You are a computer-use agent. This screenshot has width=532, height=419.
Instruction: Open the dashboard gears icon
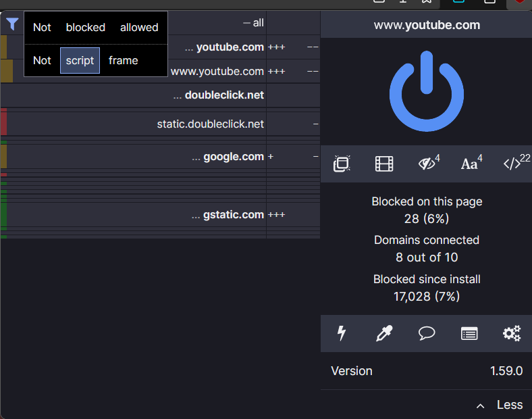pos(512,333)
